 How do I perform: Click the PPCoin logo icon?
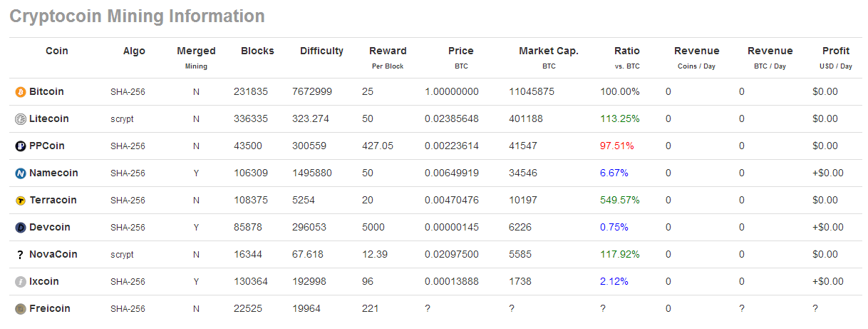tap(20, 146)
